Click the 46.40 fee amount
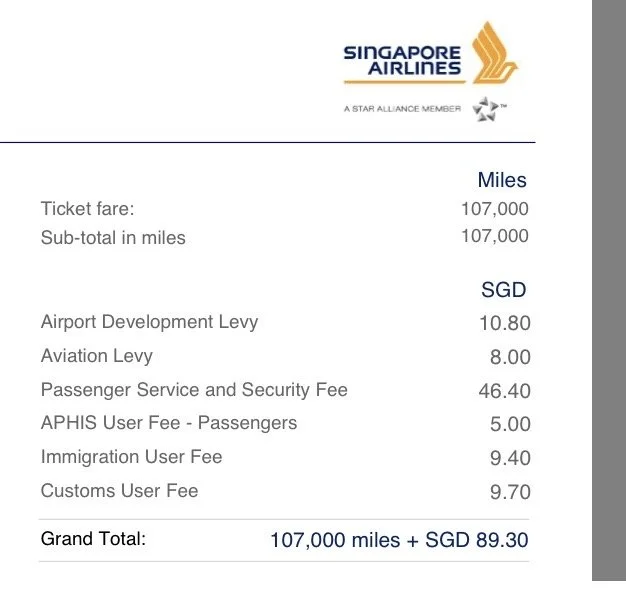 505,391
